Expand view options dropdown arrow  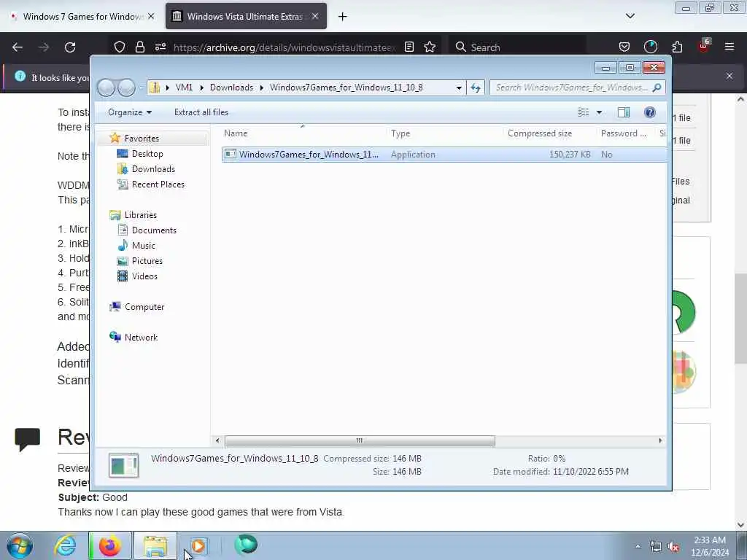point(600,112)
